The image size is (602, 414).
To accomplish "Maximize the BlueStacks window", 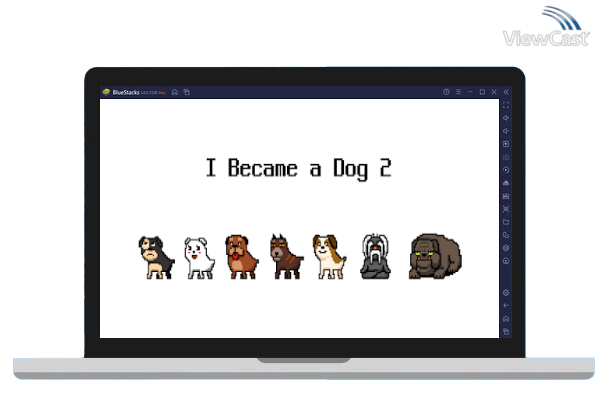I will [x=482, y=92].
